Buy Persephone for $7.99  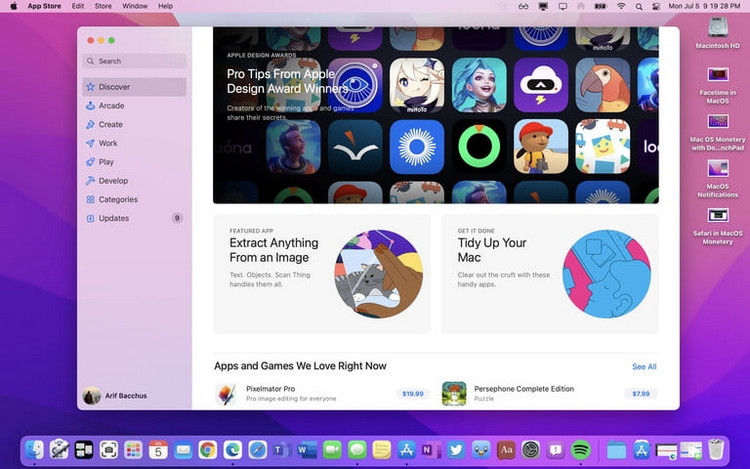coord(640,394)
